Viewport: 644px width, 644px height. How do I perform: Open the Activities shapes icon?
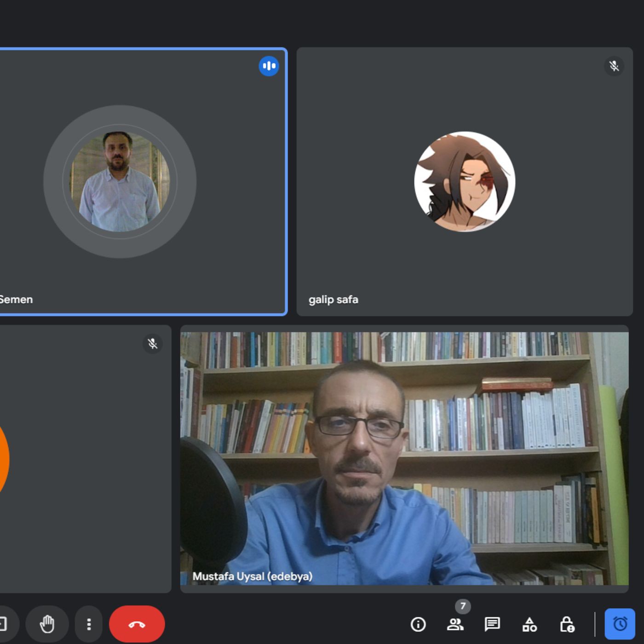(529, 624)
